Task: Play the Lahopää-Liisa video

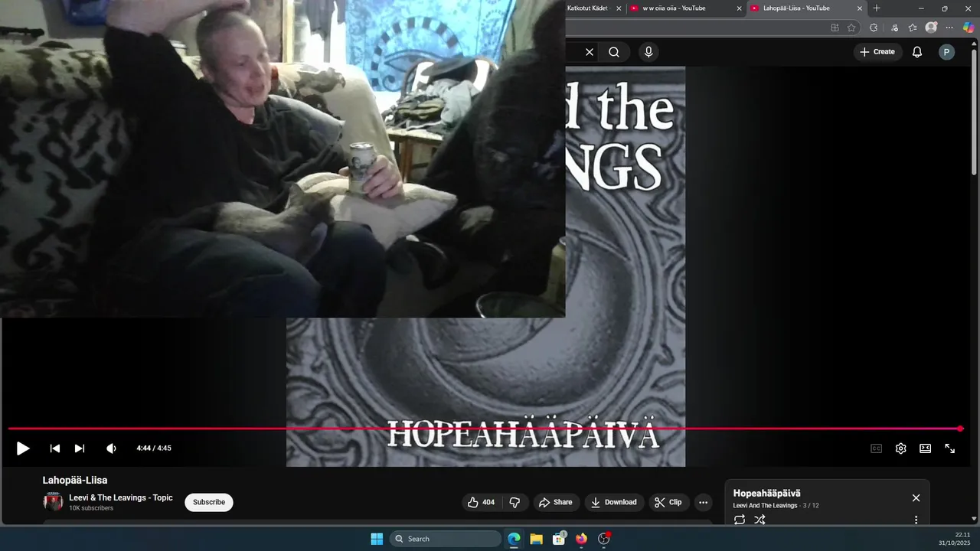Action: (23, 448)
